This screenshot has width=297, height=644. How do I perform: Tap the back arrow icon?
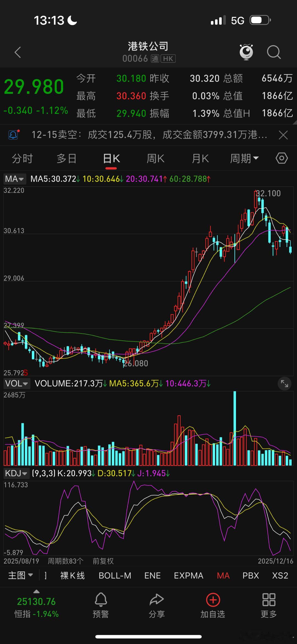18,52
